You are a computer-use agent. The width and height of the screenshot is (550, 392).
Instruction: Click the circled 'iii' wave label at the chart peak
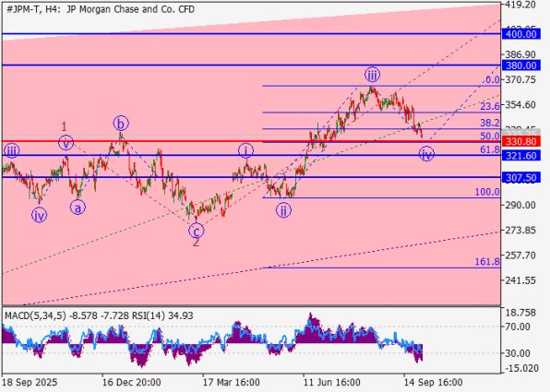point(372,75)
